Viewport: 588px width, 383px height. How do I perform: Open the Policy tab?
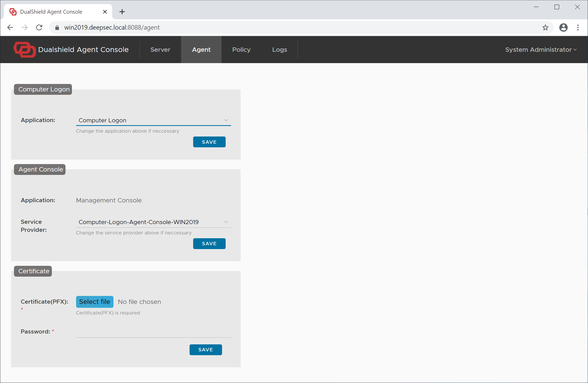pyautogui.click(x=241, y=49)
